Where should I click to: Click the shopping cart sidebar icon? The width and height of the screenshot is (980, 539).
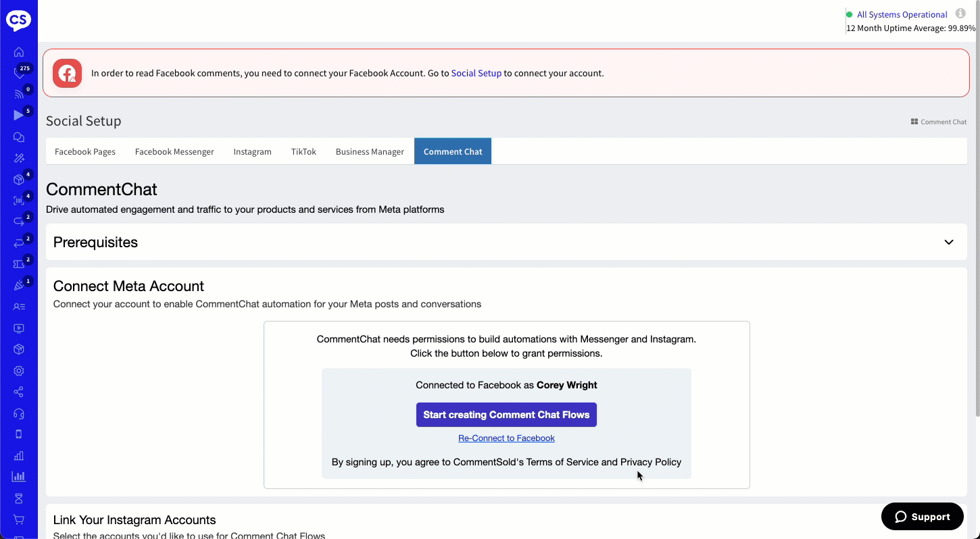tap(19, 519)
